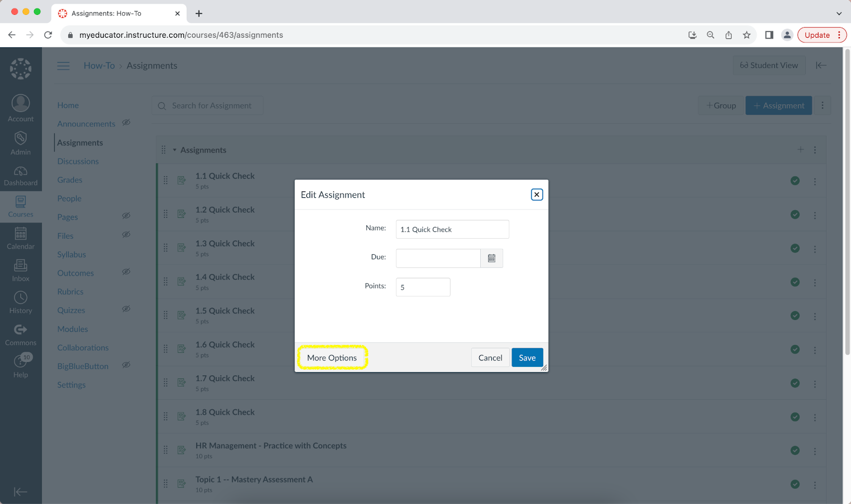Toggle published status of 1.6 Quick Check
This screenshot has width=851, height=504.
(x=795, y=349)
